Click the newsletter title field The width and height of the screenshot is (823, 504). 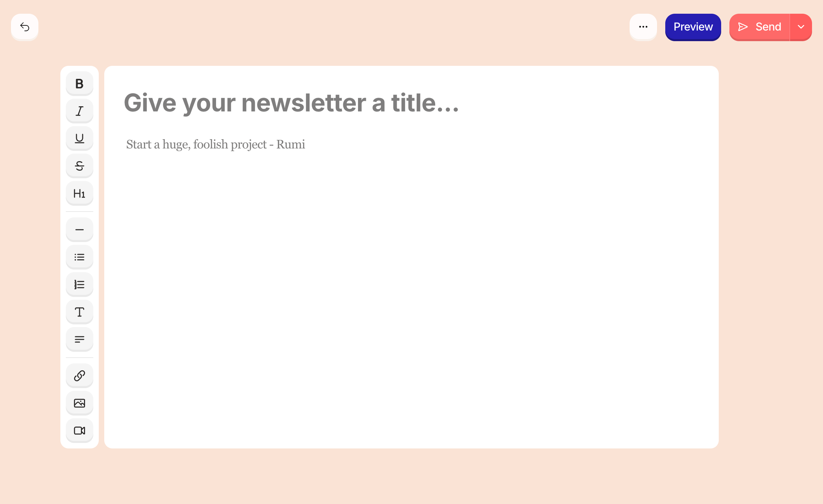(291, 103)
